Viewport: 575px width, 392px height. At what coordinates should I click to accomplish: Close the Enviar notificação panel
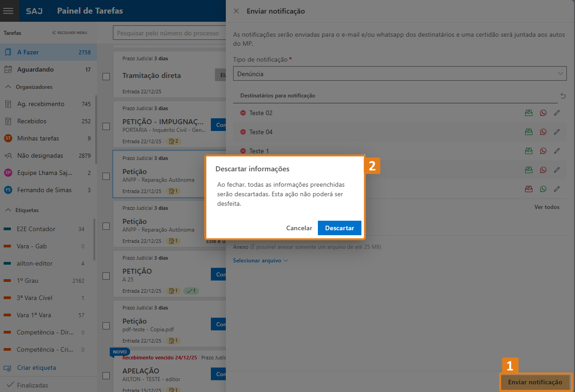pyautogui.click(x=236, y=11)
